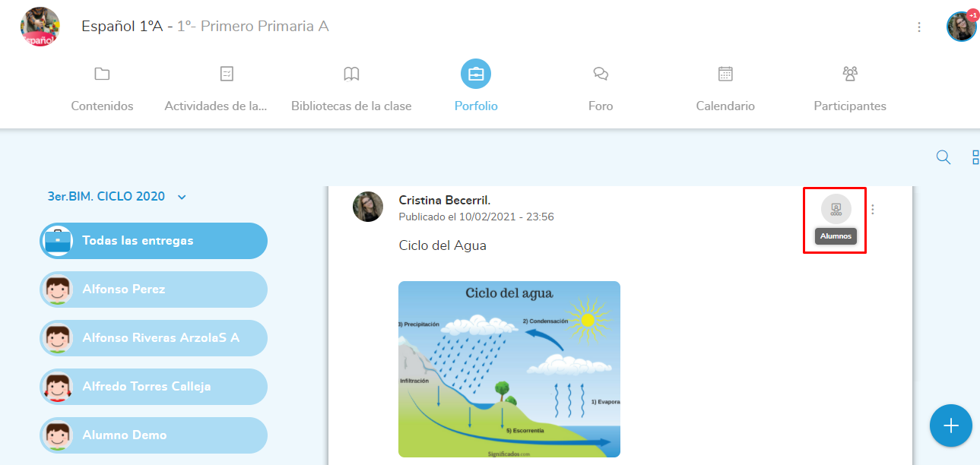Open class header three-dot menu
980x465 pixels.
point(919,27)
